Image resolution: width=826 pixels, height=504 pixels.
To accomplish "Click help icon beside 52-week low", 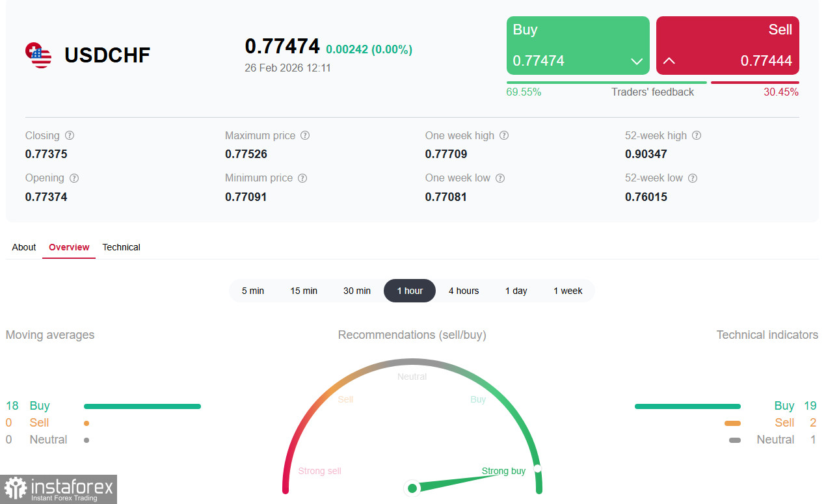I will (x=693, y=178).
